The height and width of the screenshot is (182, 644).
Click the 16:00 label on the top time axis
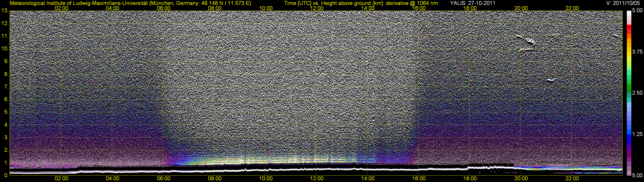419,8
